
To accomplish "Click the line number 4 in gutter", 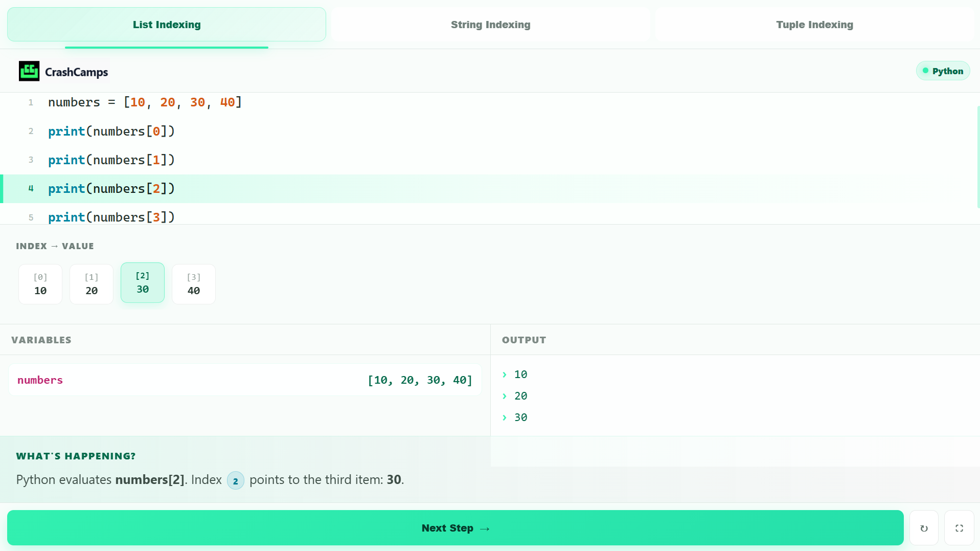I will coord(31,189).
